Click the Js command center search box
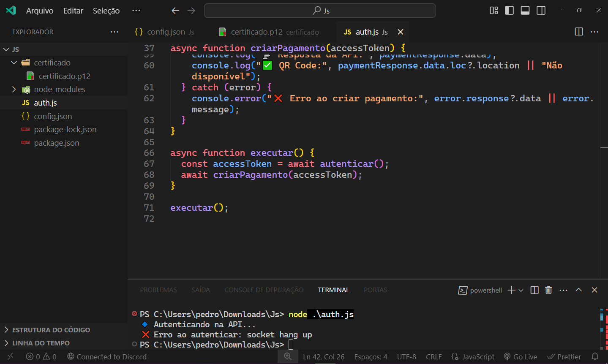The width and height of the screenshot is (608, 364). click(x=320, y=11)
